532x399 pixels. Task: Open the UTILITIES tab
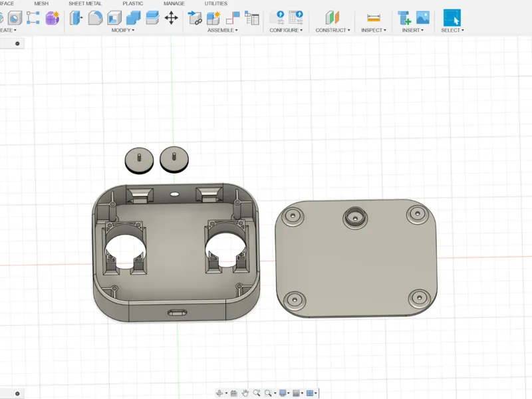pos(215,3)
